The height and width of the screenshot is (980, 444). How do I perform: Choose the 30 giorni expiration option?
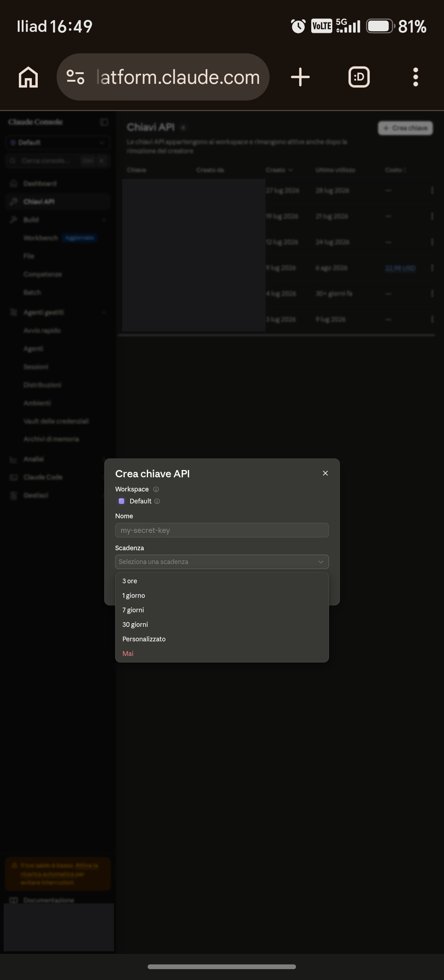pos(222,624)
